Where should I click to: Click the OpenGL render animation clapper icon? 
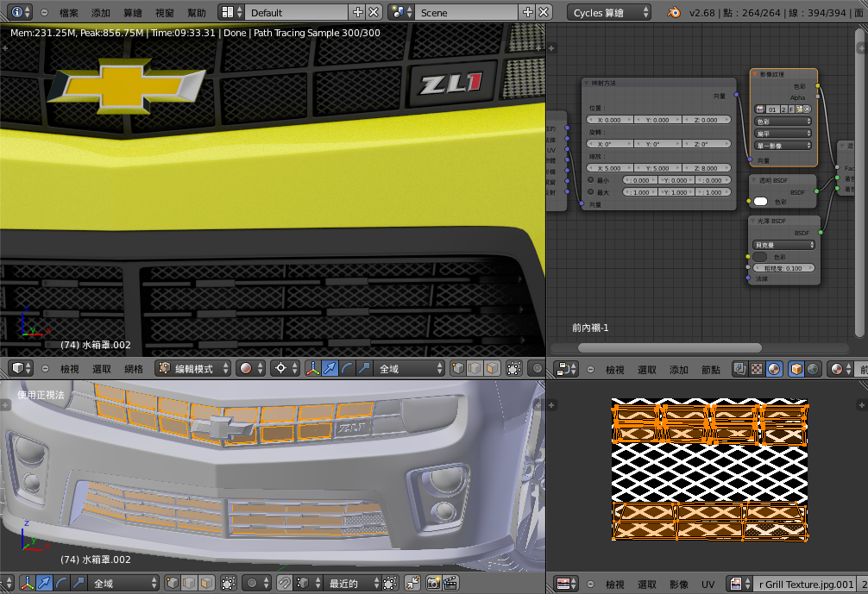(x=450, y=583)
